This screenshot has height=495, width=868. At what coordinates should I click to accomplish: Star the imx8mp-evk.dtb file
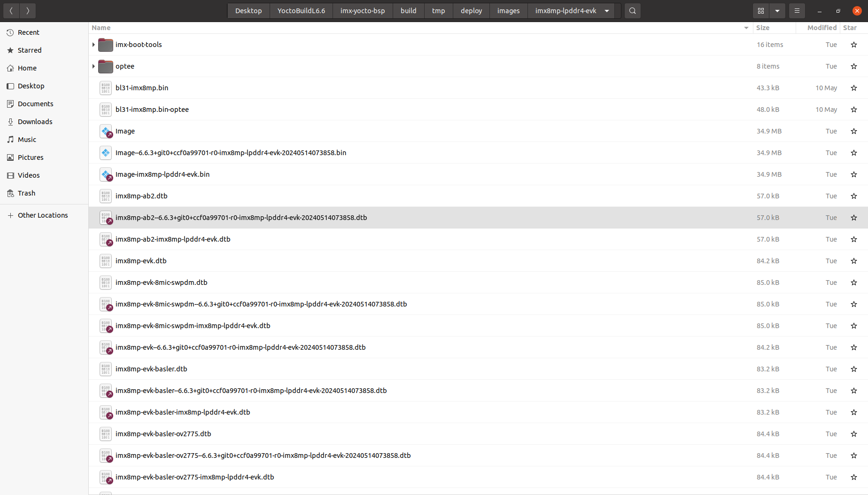(x=853, y=261)
